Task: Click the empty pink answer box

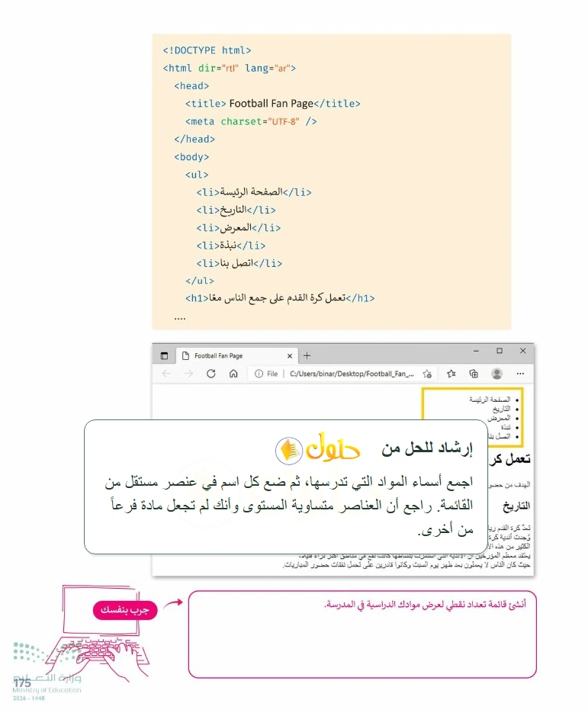Action: (362, 634)
